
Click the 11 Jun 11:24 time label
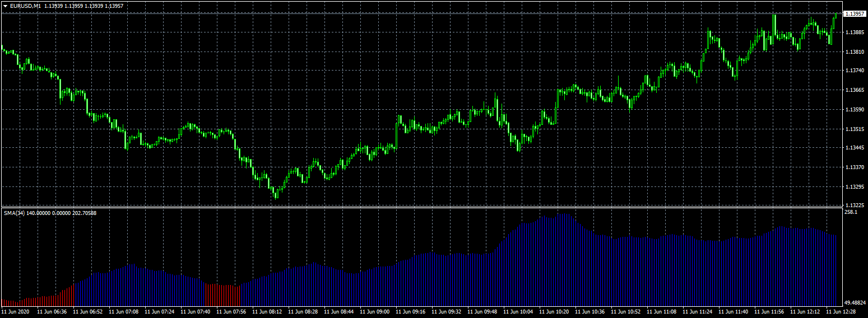coord(698,311)
